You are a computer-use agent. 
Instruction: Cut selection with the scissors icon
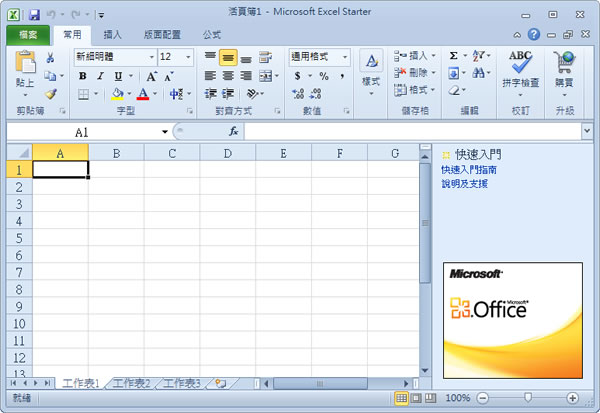[x=50, y=58]
